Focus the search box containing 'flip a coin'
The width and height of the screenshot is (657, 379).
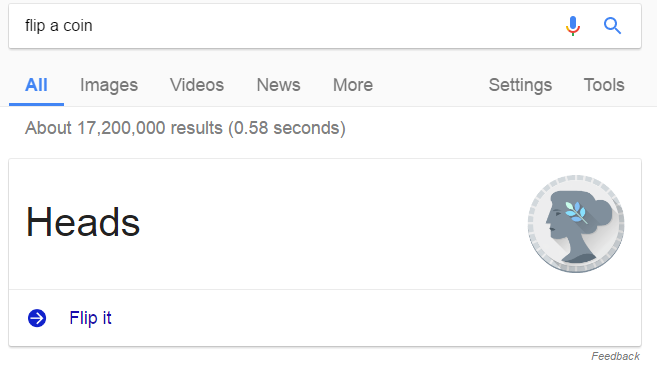(x=289, y=26)
